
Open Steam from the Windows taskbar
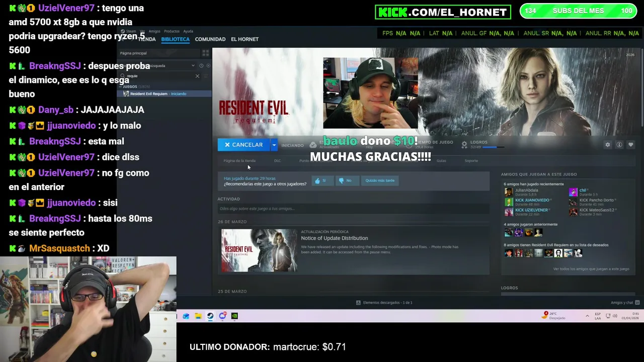coord(210,316)
